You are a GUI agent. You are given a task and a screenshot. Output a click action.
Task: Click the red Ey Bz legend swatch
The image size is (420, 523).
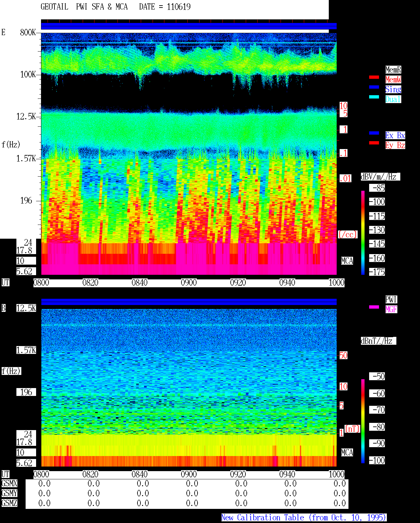(x=374, y=143)
